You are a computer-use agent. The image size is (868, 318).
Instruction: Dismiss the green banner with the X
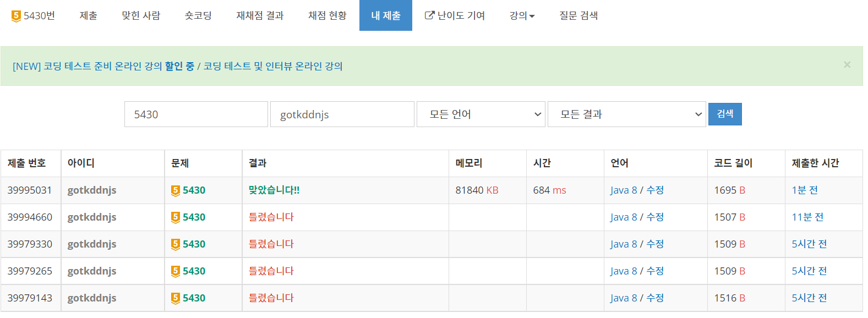[847, 64]
